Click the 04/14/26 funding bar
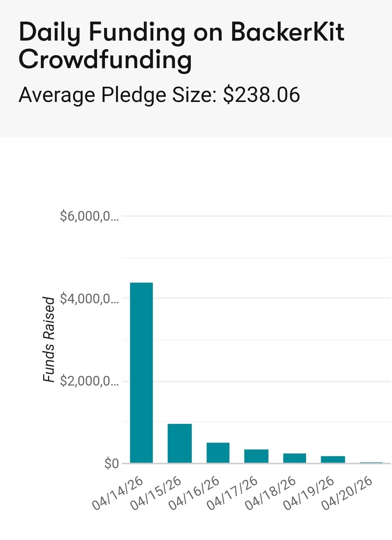The height and width of the screenshot is (540, 392). coord(141,373)
